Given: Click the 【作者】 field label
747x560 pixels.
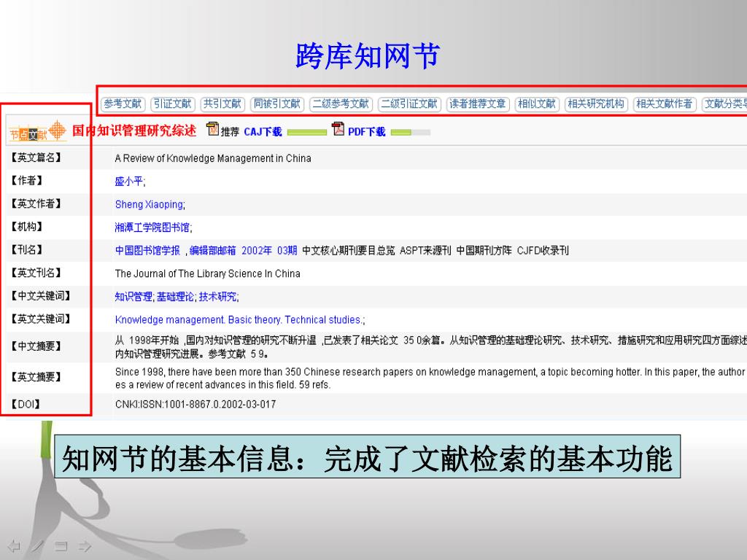Looking at the screenshot, I should coord(27,181).
